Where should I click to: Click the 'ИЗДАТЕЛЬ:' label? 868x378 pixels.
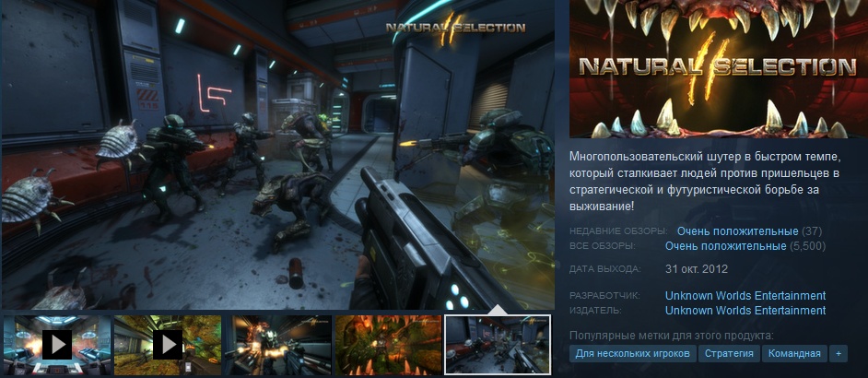tap(595, 311)
